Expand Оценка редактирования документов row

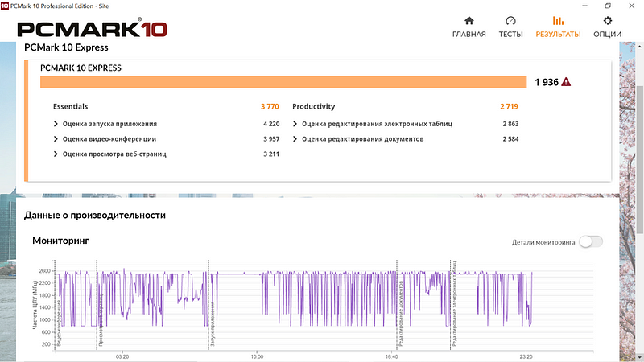click(x=295, y=138)
